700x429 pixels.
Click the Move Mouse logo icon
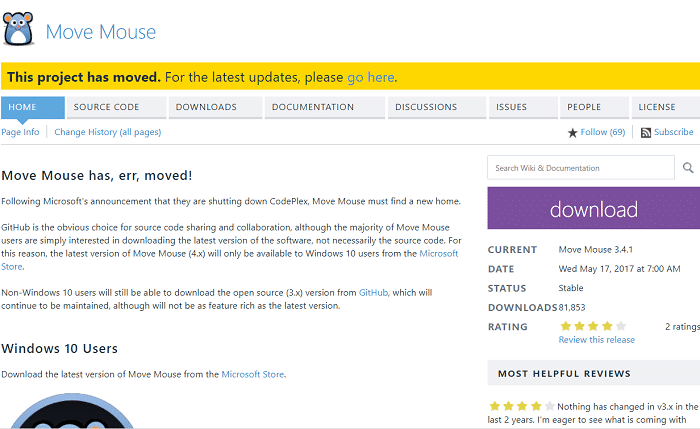coord(18,29)
